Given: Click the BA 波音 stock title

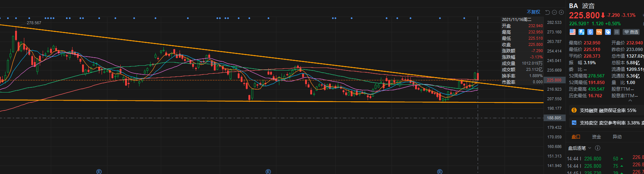Looking at the screenshot, I should tap(582, 6).
